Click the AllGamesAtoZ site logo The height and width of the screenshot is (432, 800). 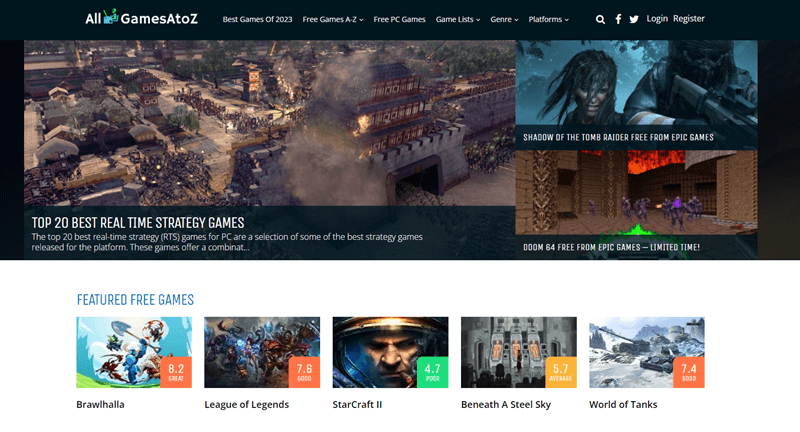click(141, 18)
